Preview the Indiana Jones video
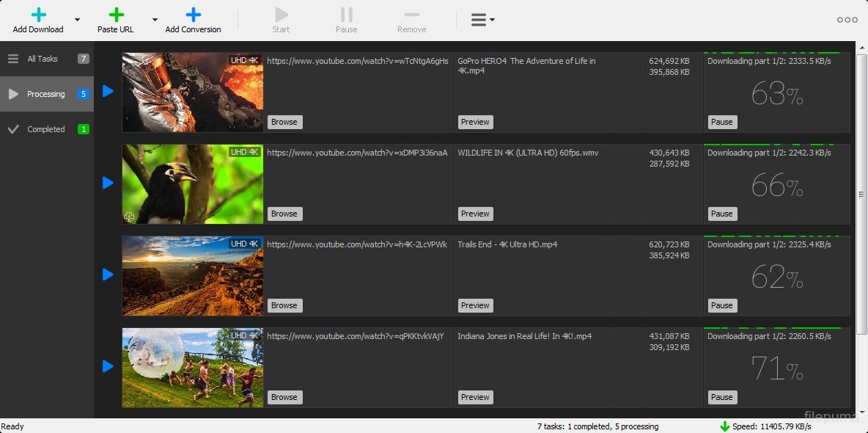868x433 pixels. [x=475, y=397]
